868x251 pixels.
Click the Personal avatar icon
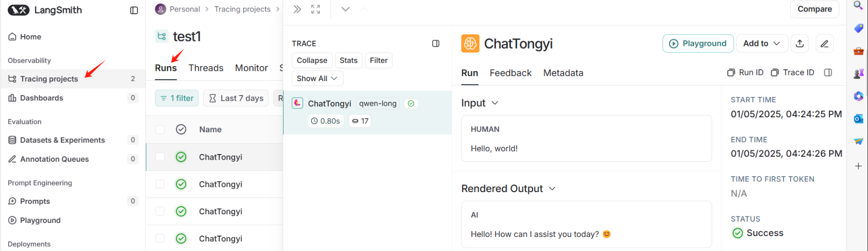tap(160, 9)
